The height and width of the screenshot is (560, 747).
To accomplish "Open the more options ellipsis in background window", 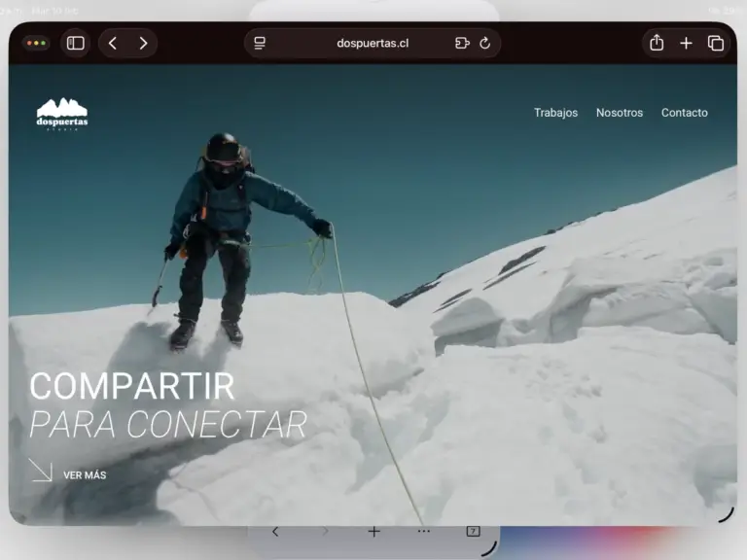I will click(x=424, y=532).
